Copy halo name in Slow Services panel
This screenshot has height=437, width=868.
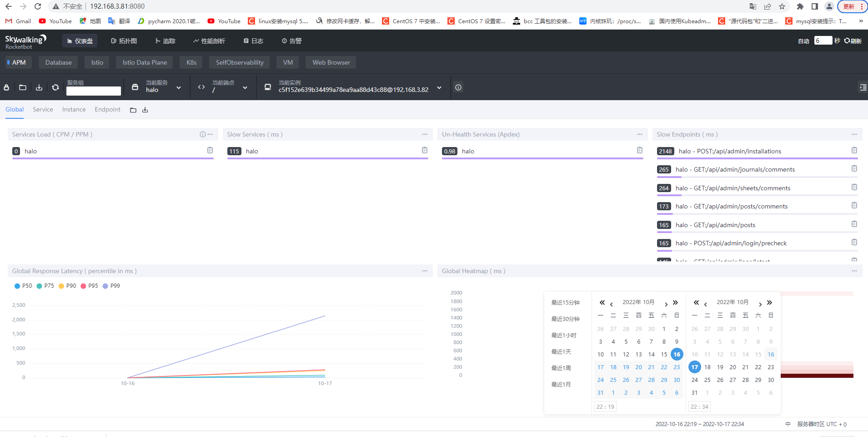pyautogui.click(x=425, y=150)
